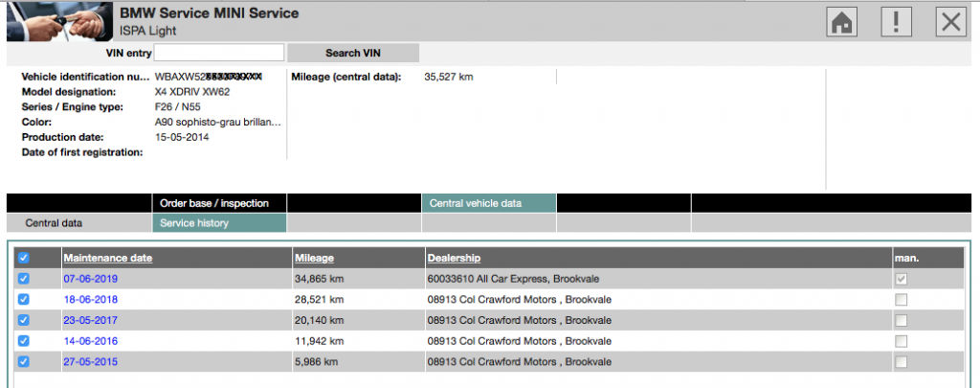Uncheck the 27-05-2015 row checkbox
Screen dimensions: 980x388
[x=23, y=362]
